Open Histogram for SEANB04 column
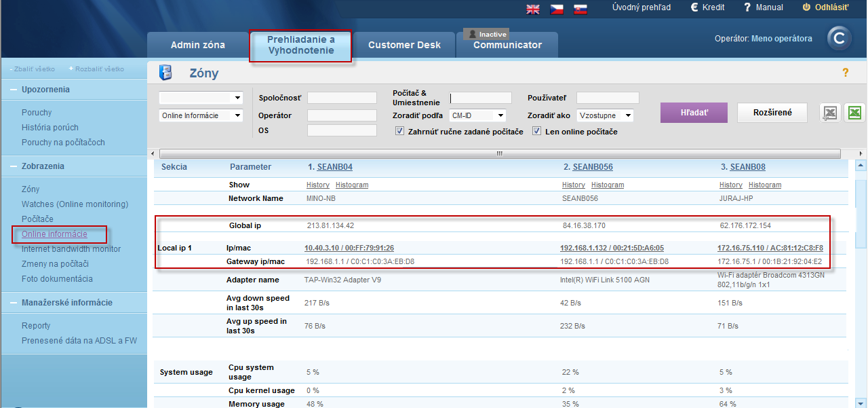868x408 pixels. pyautogui.click(x=352, y=185)
